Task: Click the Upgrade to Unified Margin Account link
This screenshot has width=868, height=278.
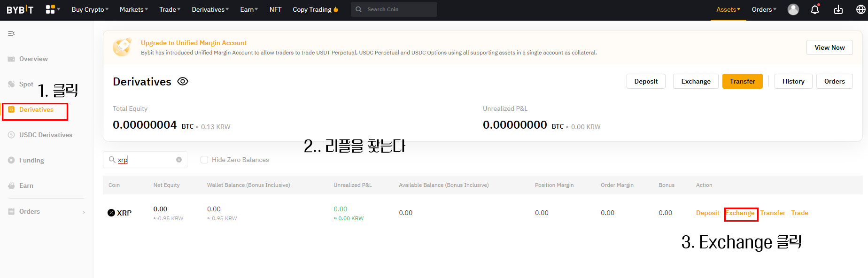Action: click(194, 43)
